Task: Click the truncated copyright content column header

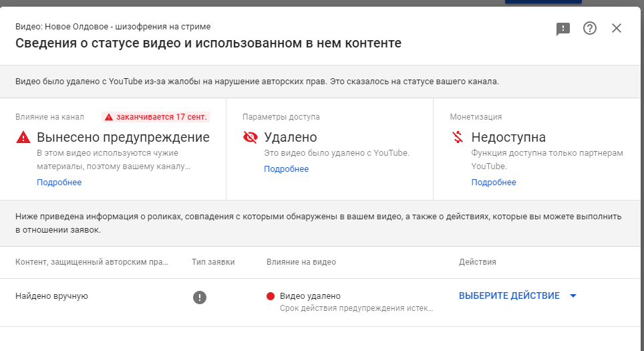Action: 92,262
